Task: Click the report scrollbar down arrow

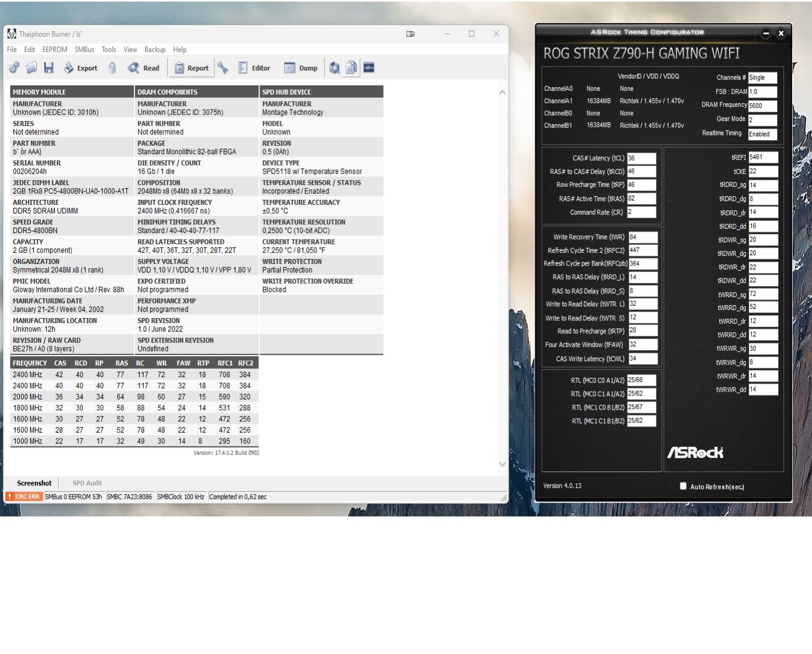Action: click(502, 464)
